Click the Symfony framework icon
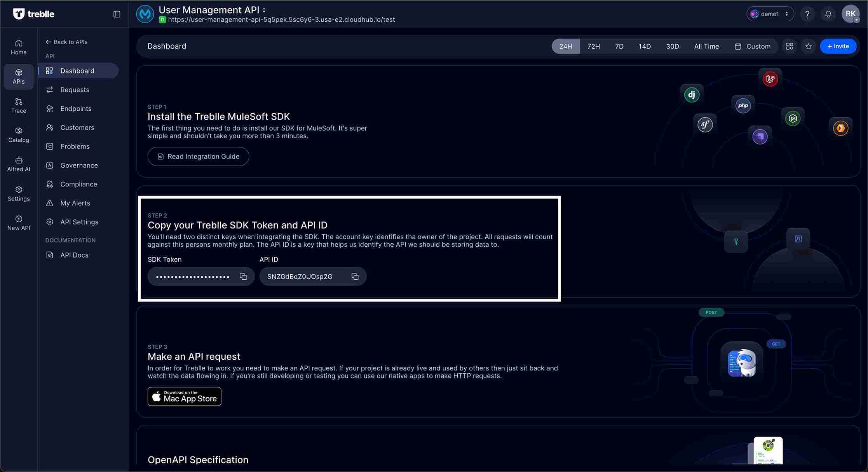868x472 pixels. pos(705,124)
